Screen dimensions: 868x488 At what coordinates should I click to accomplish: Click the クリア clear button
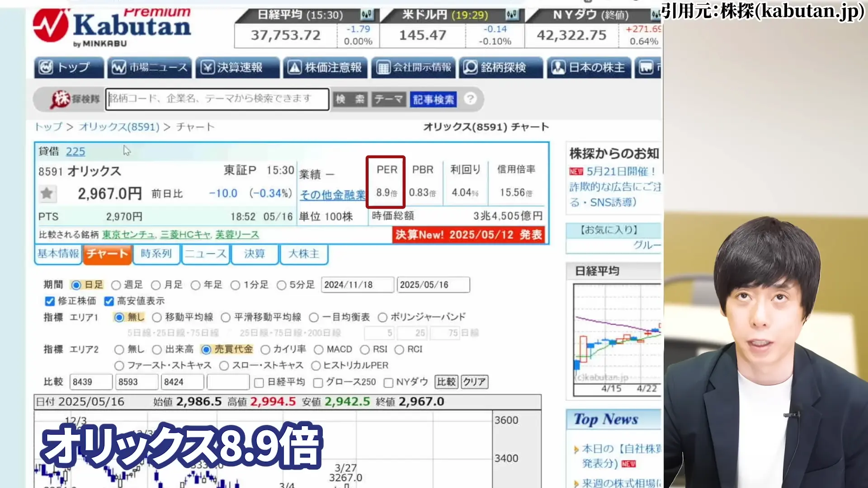click(x=475, y=382)
